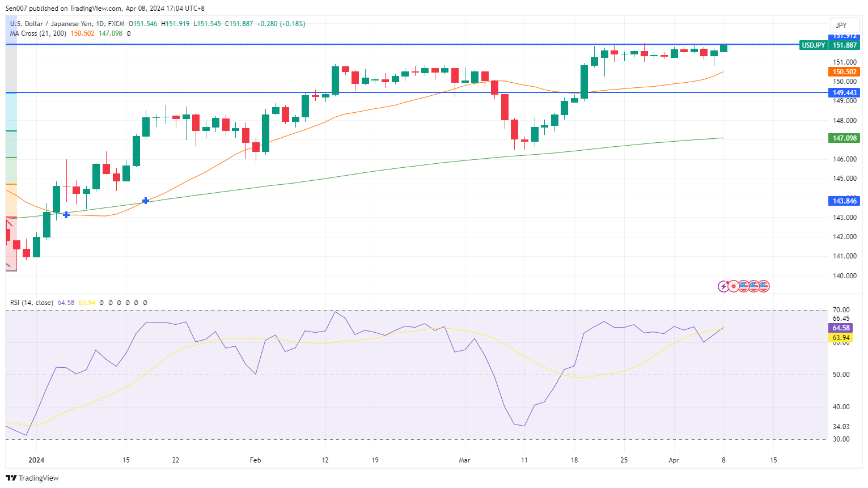Click the 150.502 value in MA Cross legend
Viewport: 868px width, 488px height.
coord(82,33)
